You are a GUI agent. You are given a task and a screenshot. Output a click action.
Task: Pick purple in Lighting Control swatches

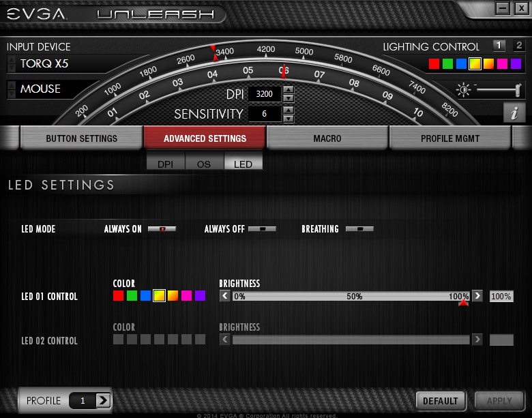[516, 63]
